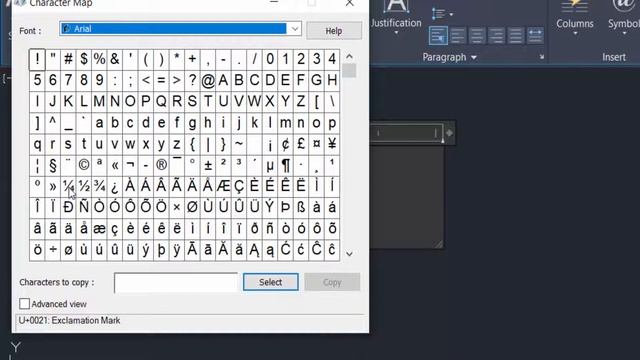Expand the Paragraph panel title dropdown
640x360 pixels.
tap(449, 57)
